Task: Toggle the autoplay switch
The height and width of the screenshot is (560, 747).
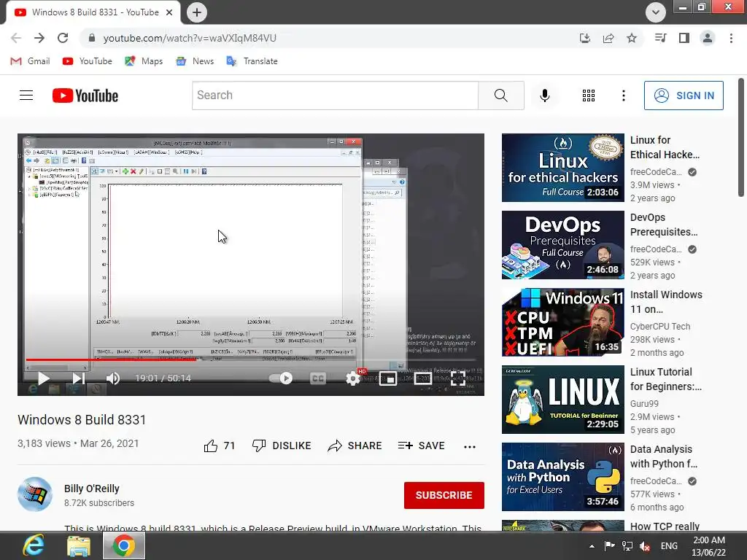Action: (281, 378)
